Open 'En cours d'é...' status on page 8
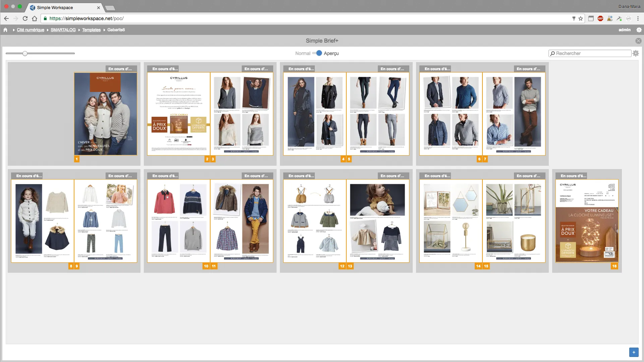644x362 pixels. point(29,176)
